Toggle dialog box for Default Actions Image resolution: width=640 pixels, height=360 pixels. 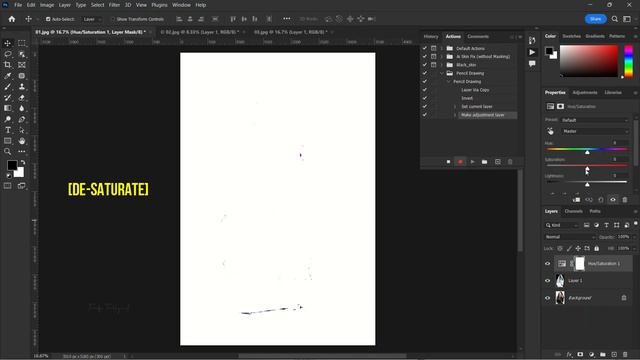tap(433, 48)
